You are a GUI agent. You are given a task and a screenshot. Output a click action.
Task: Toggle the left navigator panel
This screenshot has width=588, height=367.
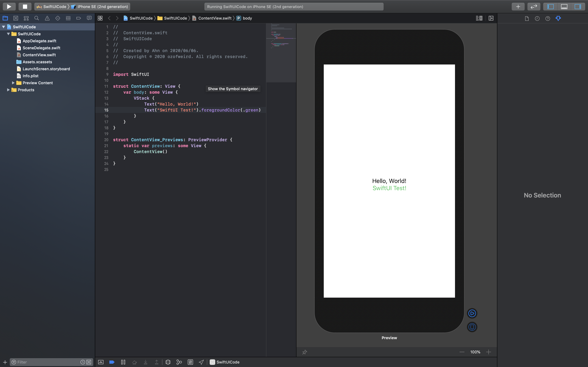(550, 7)
